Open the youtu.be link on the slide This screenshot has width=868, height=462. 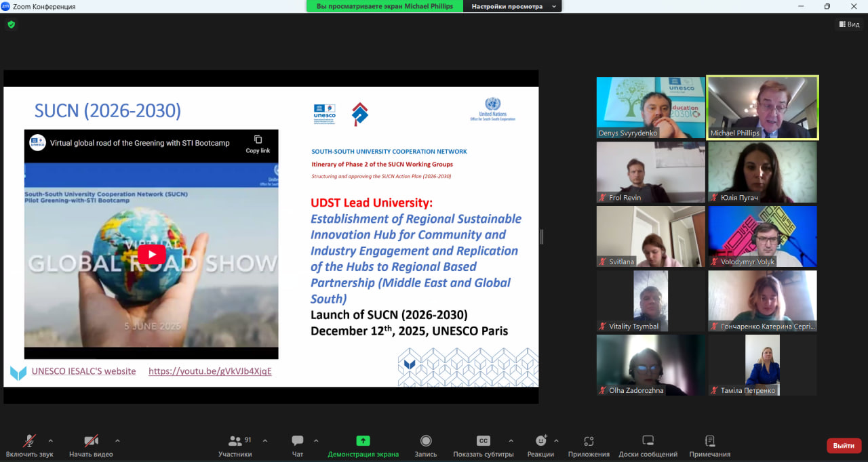coord(210,371)
